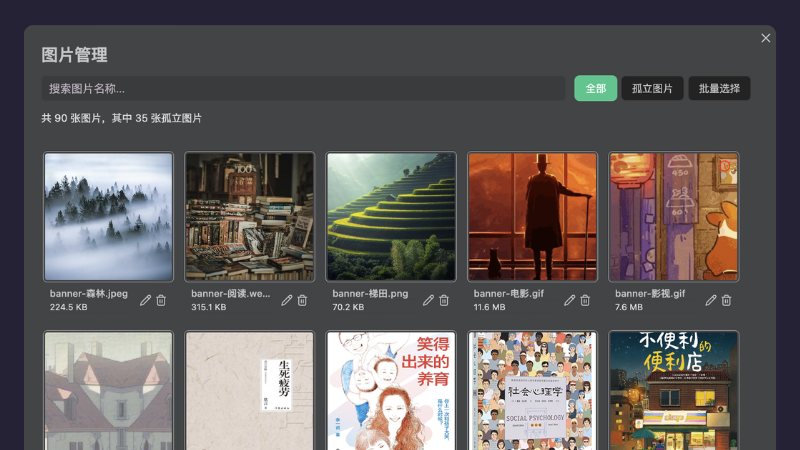Screen dimensions: 800x450
Task: Open the banner-森林.jpeg thumbnail
Action: [108, 216]
